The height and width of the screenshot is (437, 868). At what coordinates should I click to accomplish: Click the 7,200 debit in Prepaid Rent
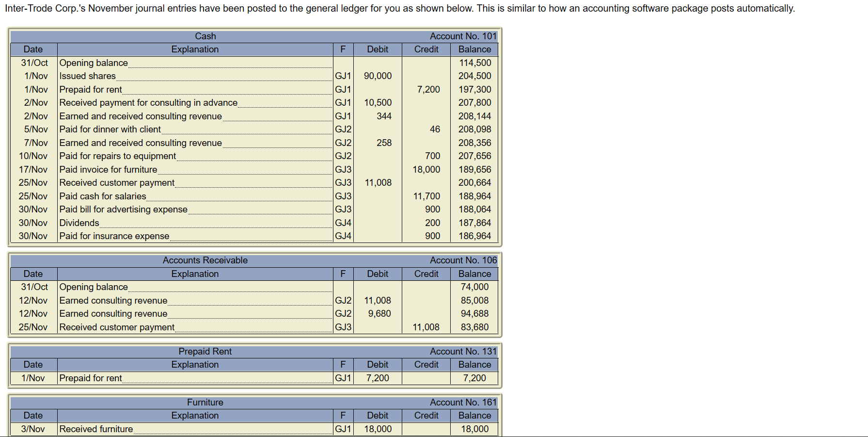[378, 378]
